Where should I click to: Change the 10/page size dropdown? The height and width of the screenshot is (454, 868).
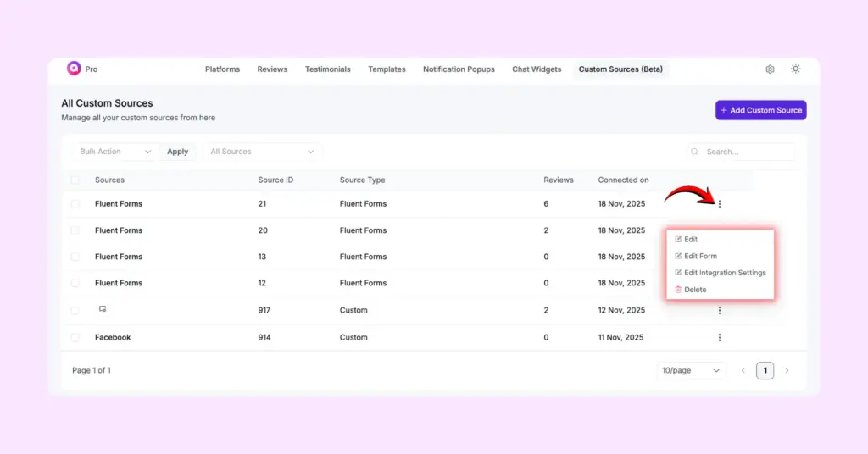point(691,370)
